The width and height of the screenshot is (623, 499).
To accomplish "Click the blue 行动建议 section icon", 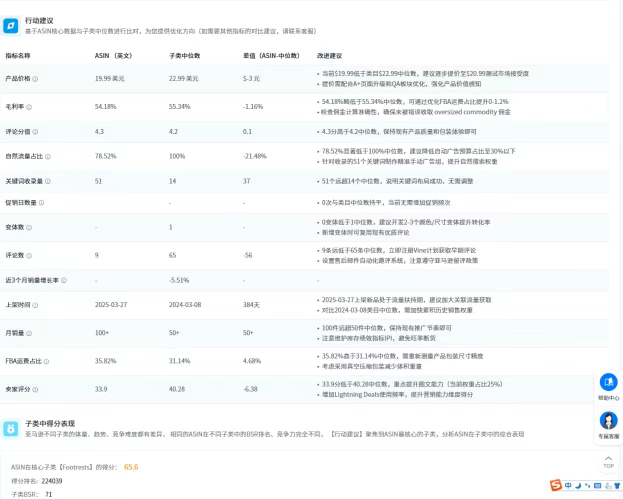I will tap(11, 24).
